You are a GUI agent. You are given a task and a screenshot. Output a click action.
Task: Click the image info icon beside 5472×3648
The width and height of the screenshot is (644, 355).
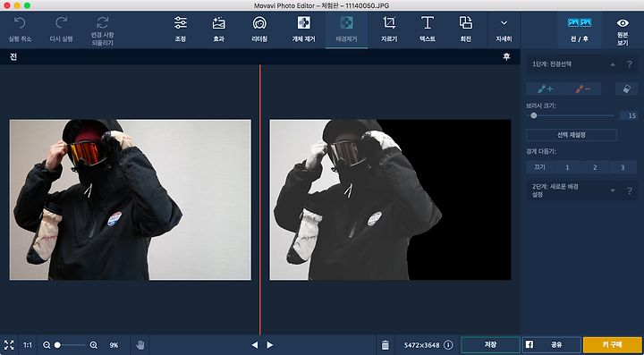point(448,345)
